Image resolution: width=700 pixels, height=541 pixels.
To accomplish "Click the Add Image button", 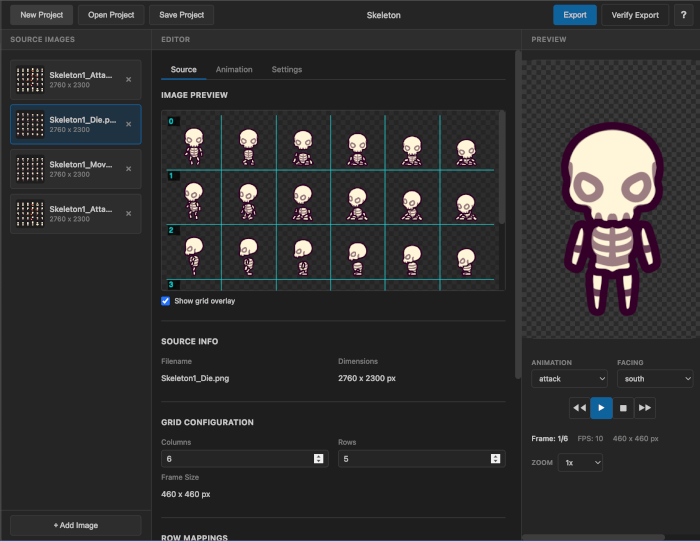I will (76, 525).
